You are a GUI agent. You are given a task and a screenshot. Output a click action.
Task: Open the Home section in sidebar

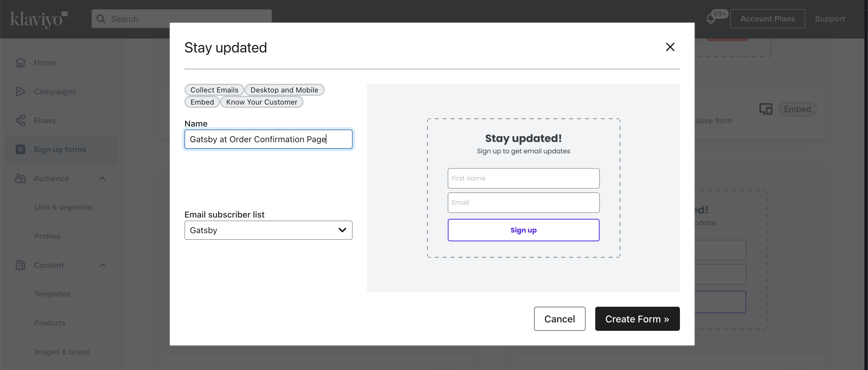pyautogui.click(x=45, y=62)
